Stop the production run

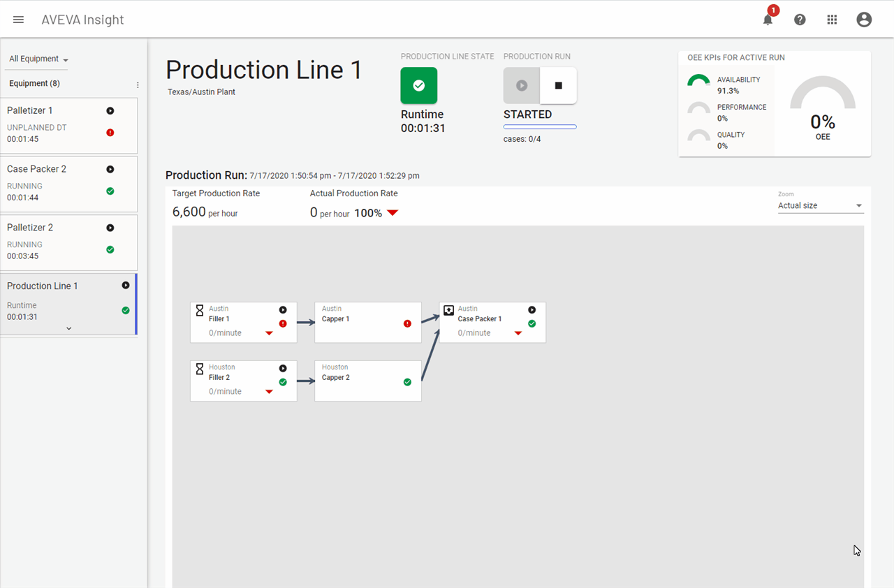pos(558,85)
